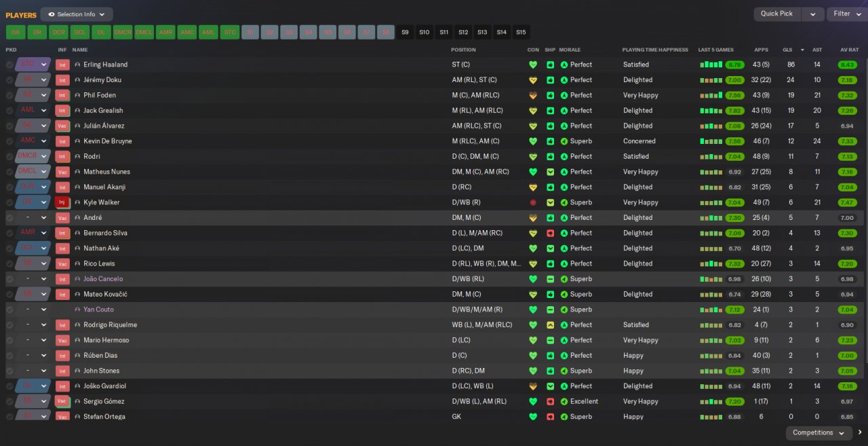Click Erling Haaland's 8.43 average rating badge
This screenshot has width=868, height=446.
coord(847,64)
